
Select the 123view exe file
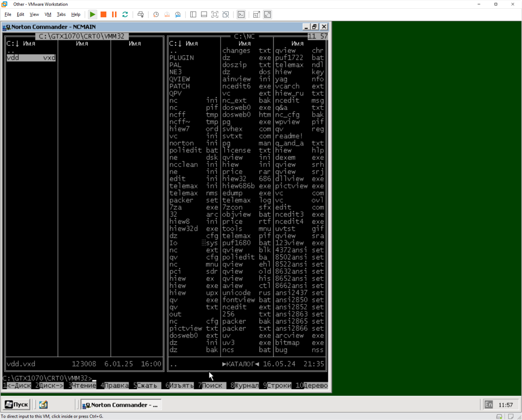[x=300, y=243]
